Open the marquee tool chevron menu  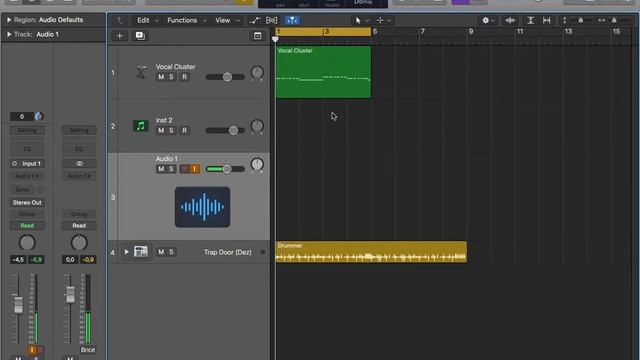(x=389, y=20)
